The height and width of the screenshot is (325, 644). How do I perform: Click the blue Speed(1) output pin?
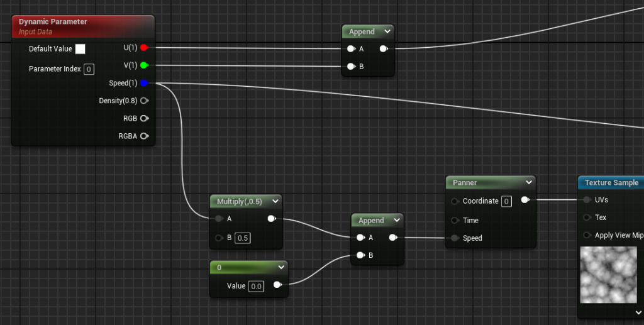point(144,83)
